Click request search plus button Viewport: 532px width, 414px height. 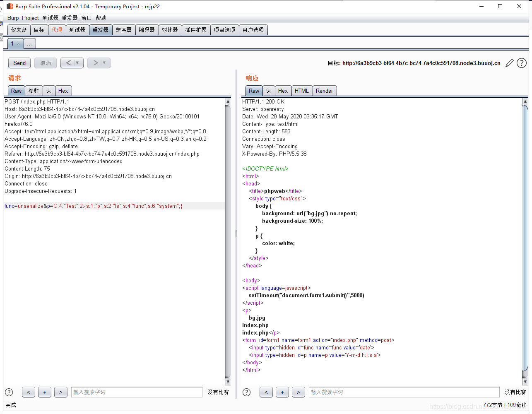(45, 392)
